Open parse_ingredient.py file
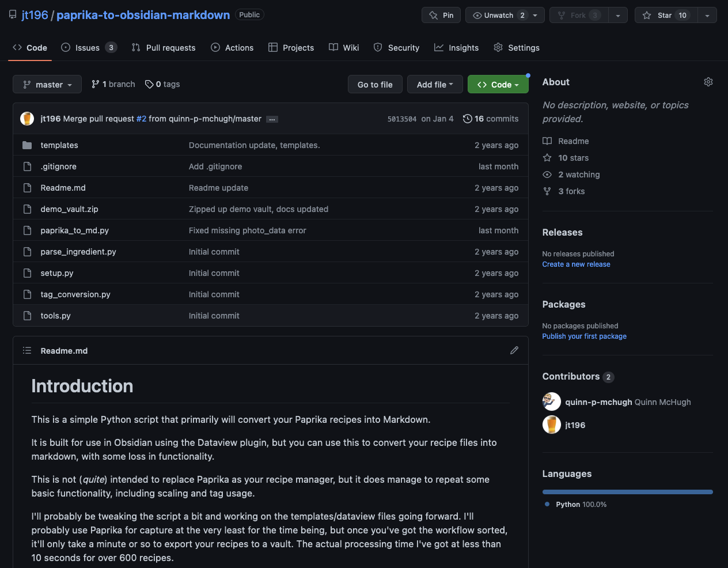The width and height of the screenshot is (728, 568). click(x=78, y=252)
